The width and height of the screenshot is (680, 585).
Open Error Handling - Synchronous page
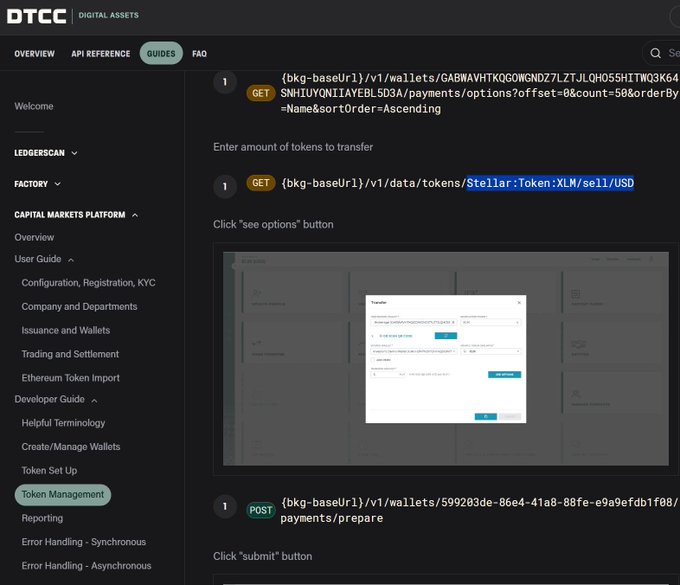84,542
